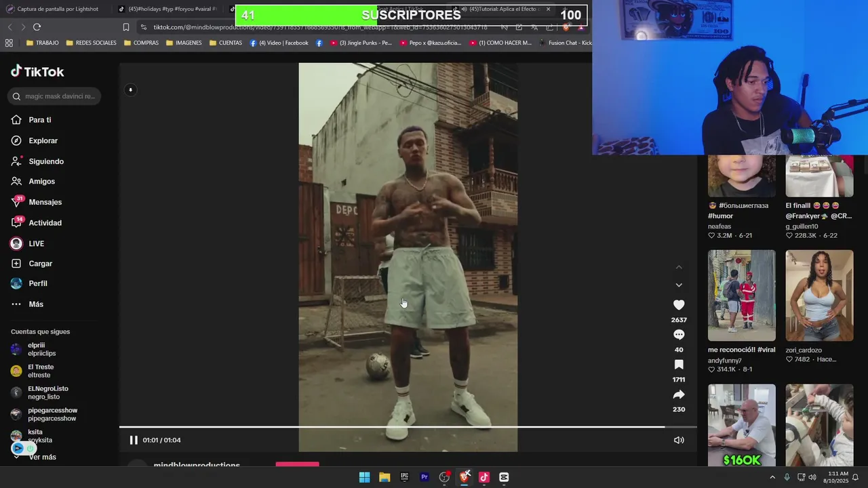Click the TikTok search field
This screenshot has width=868, height=488.
tap(55, 96)
